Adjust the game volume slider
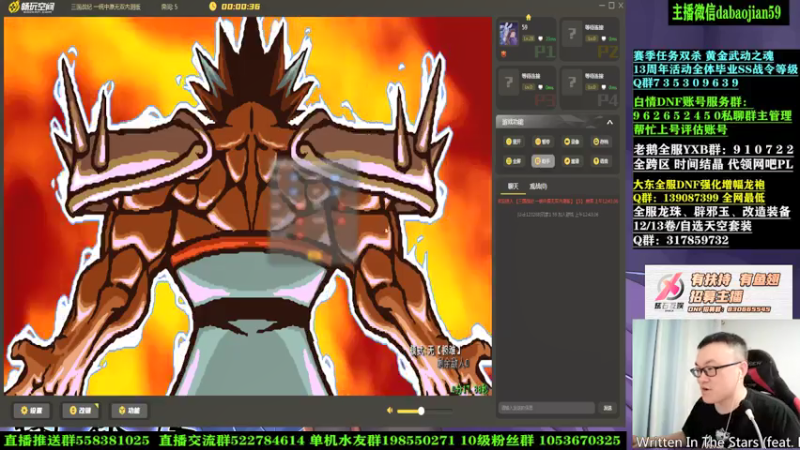This screenshot has width=800, height=450. (x=424, y=410)
